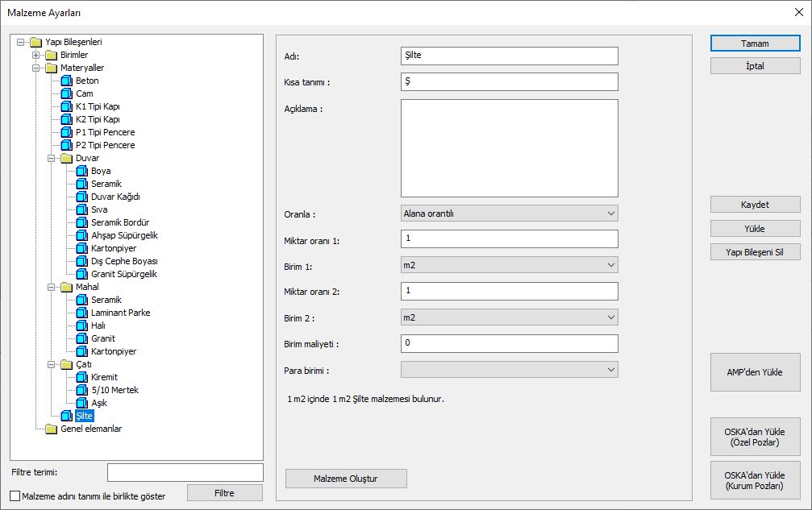Screen dimensions: 812x510
Task: Click AMP'den Yükle button
Action: [755, 372]
